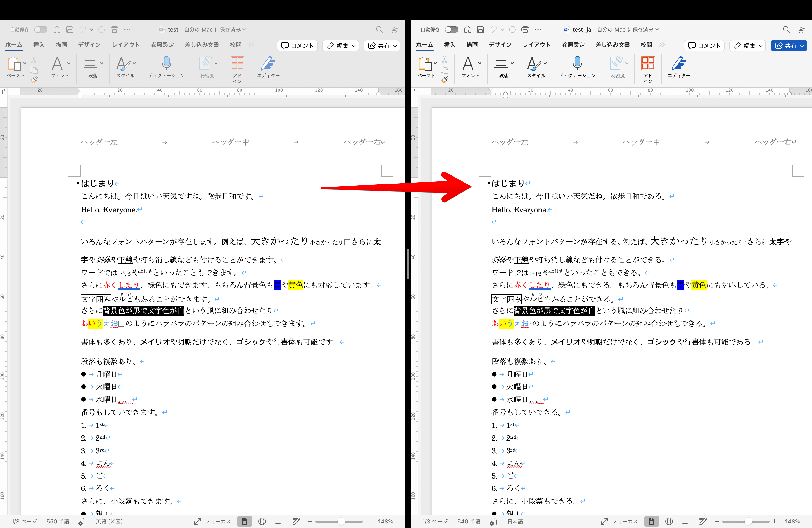Viewport: 812px width, 528px height.
Task: Click 550 単語 word count in left window
Action: pyautogui.click(x=58, y=522)
